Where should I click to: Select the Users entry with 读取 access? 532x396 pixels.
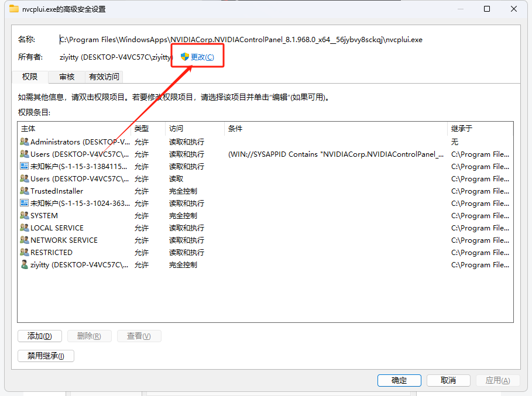coord(265,178)
